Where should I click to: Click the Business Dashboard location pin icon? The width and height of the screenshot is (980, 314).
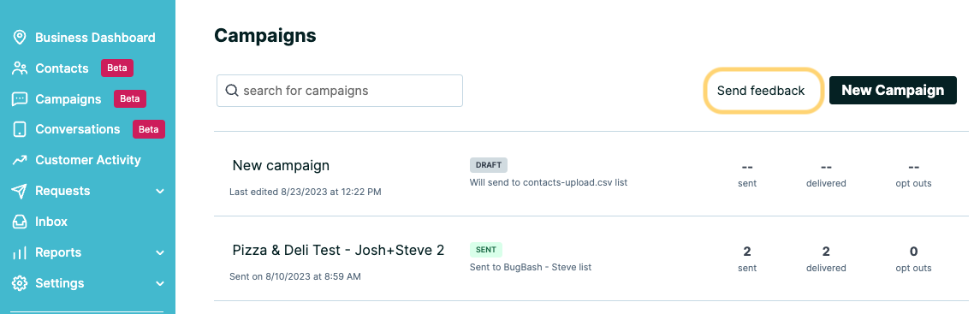pyautogui.click(x=20, y=38)
